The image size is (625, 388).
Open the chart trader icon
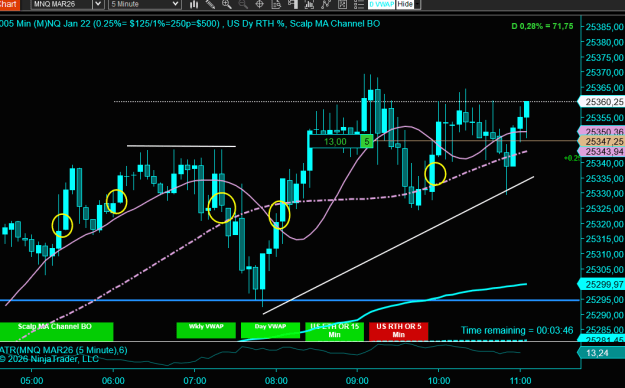click(x=293, y=4)
